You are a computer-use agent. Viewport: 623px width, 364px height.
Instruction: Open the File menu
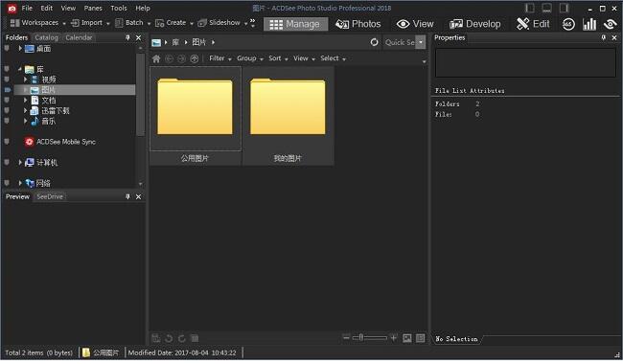point(27,8)
